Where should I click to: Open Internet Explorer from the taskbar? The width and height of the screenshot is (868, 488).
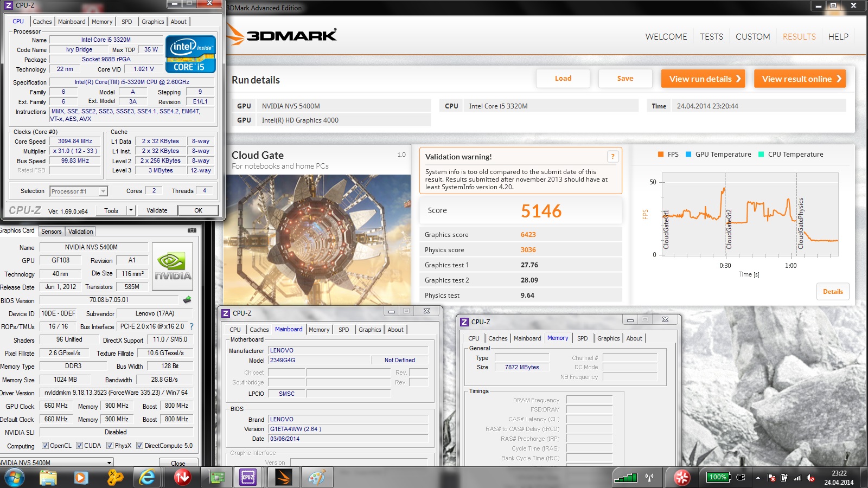[x=147, y=478]
